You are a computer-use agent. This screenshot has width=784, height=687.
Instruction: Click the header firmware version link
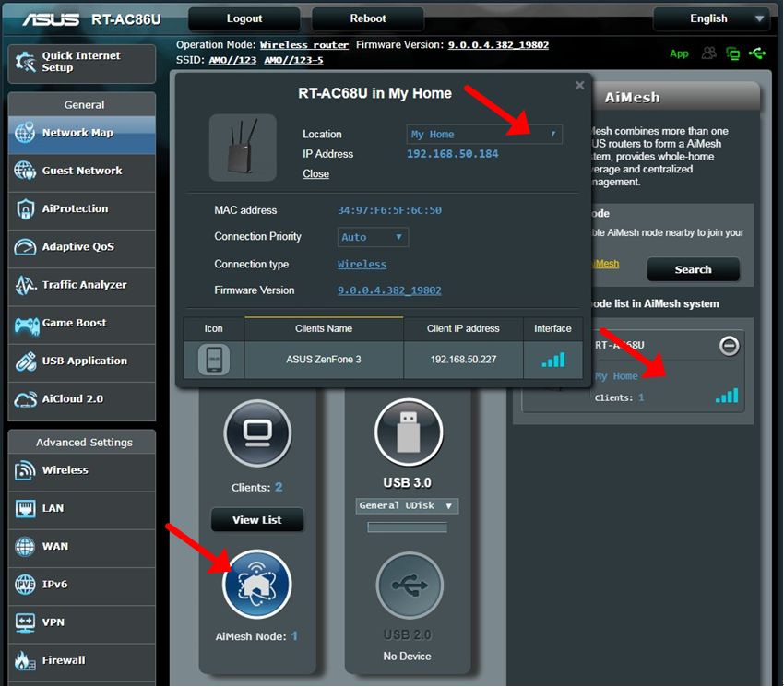click(498, 45)
